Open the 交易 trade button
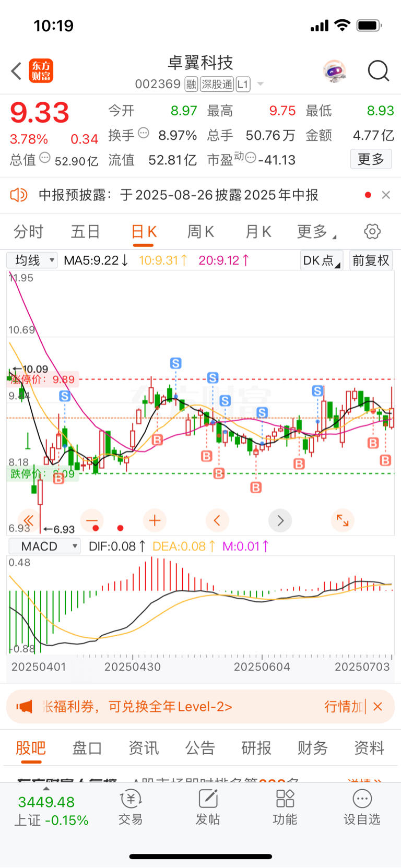 click(x=131, y=808)
